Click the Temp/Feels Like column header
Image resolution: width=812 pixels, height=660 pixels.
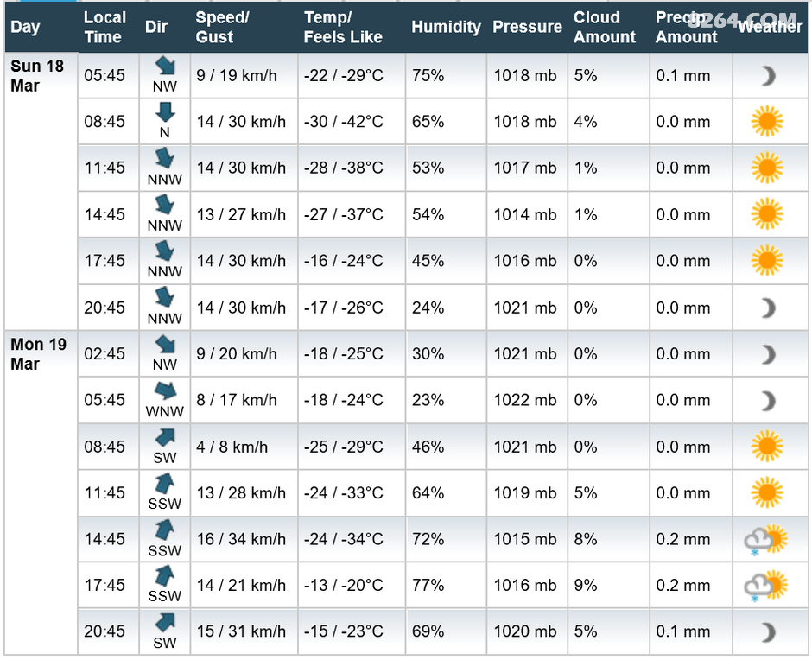click(x=343, y=27)
